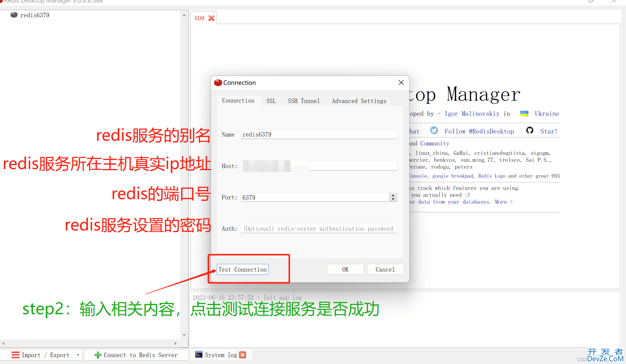
Task: Open the Import / Export dropdown arrow
Action: tap(78, 355)
